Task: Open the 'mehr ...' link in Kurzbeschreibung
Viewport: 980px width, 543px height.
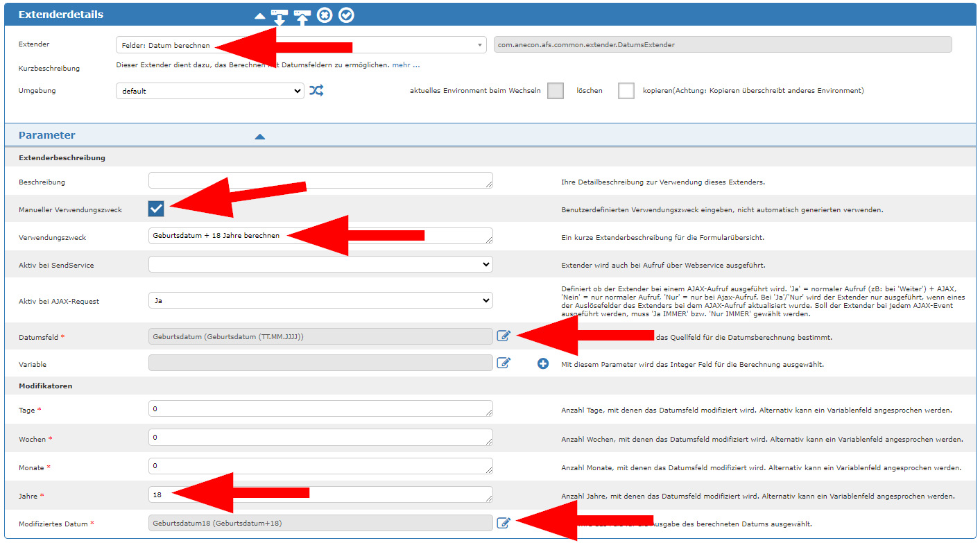Action: (406, 64)
